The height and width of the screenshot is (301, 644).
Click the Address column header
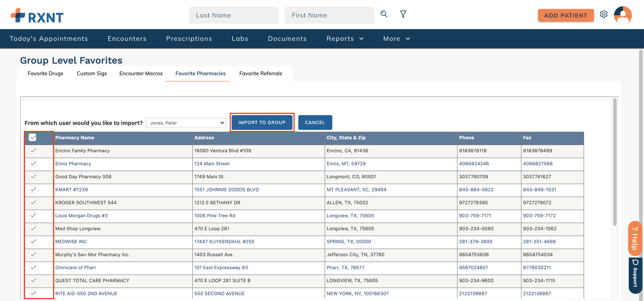pyautogui.click(x=204, y=138)
